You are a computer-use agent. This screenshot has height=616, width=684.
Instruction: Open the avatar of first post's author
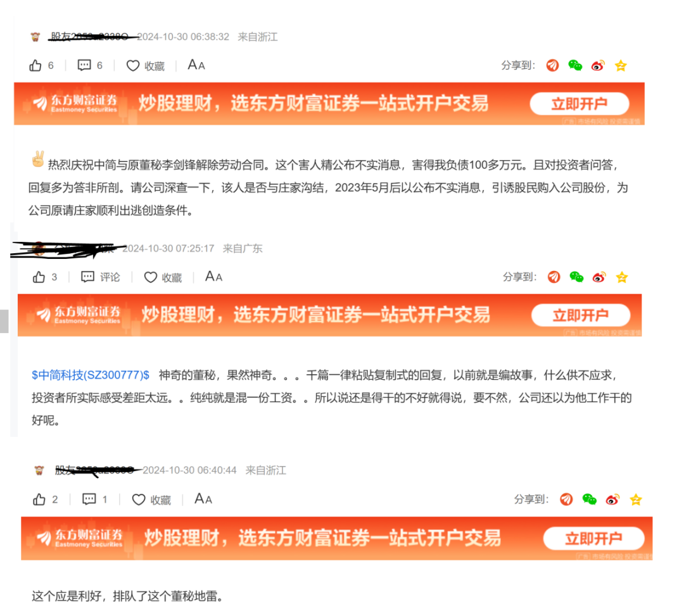click(35, 37)
